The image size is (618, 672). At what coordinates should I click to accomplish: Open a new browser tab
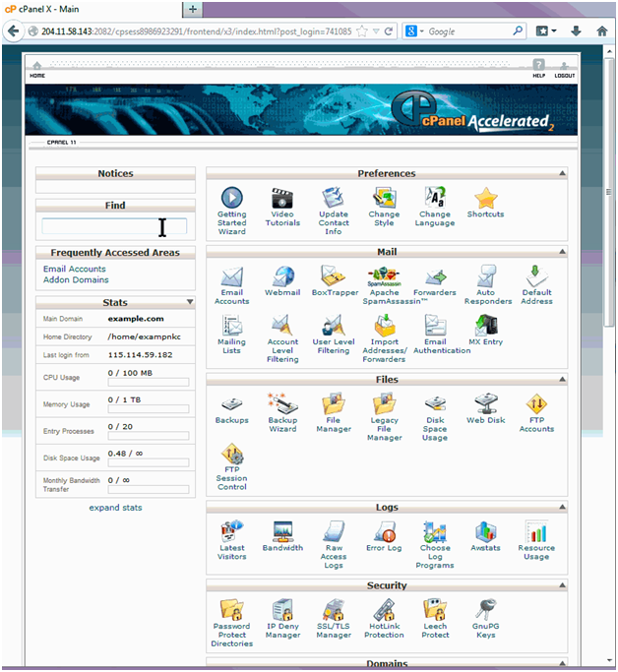[193, 9]
